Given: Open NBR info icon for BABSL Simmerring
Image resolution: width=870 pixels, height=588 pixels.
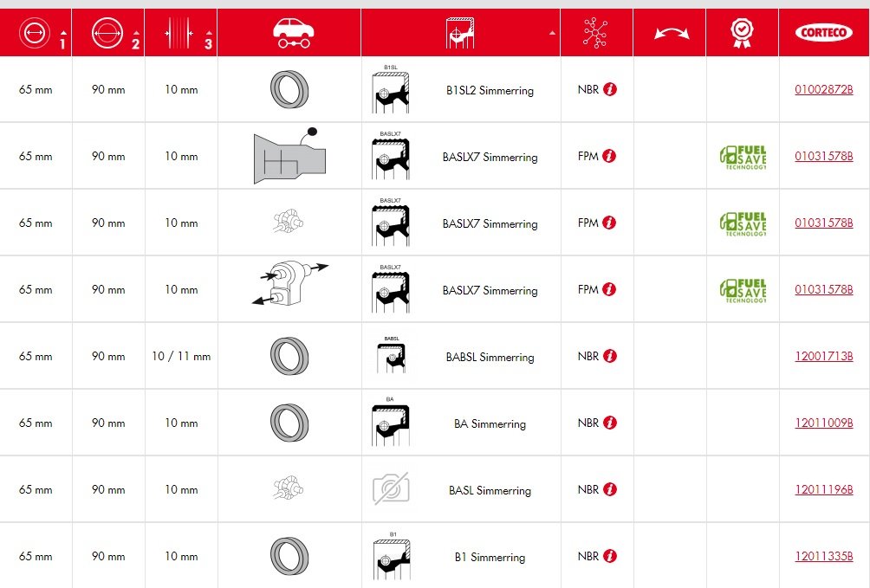Looking at the screenshot, I should point(610,356).
